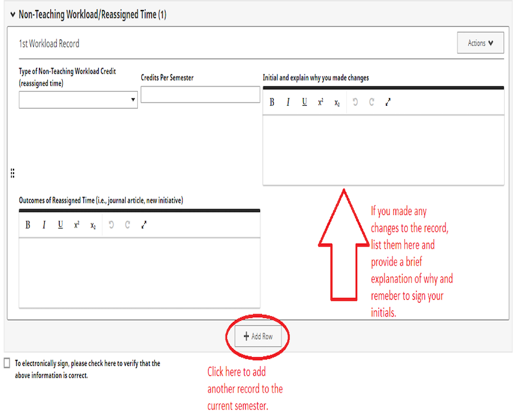Bold text in the Initial and explain editor

coord(272,102)
